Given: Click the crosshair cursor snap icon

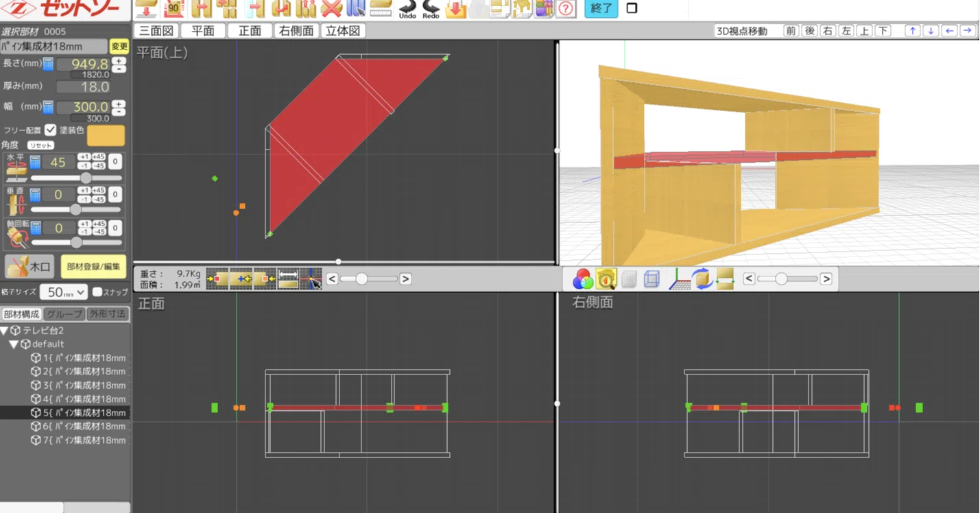Looking at the screenshot, I should (311, 278).
